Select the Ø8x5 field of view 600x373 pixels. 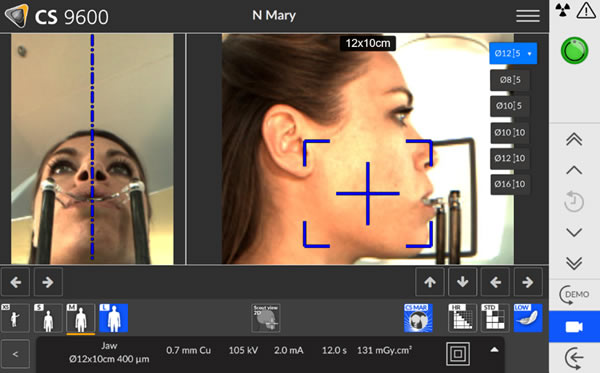pyautogui.click(x=510, y=80)
